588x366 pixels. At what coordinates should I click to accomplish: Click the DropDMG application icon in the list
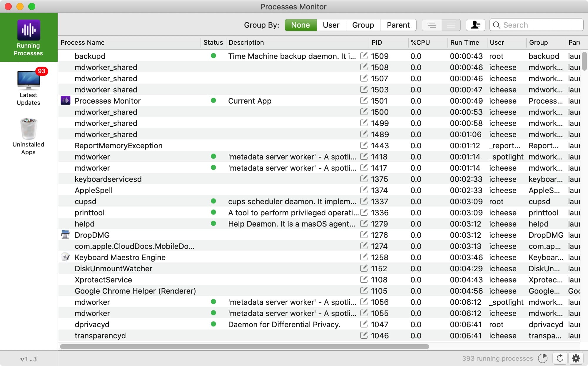coord(65,235)
